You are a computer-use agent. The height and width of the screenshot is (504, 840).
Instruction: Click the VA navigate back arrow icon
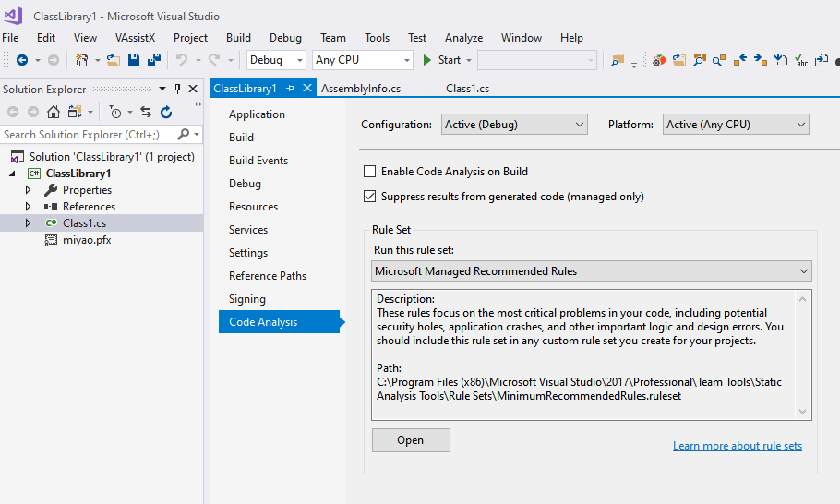click(x=739, y=60)
